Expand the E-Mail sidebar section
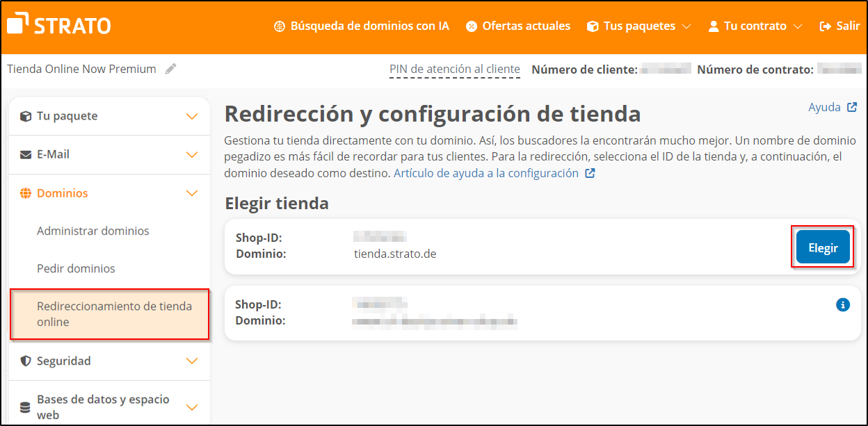The image size is (868, 426). point(192,154)
